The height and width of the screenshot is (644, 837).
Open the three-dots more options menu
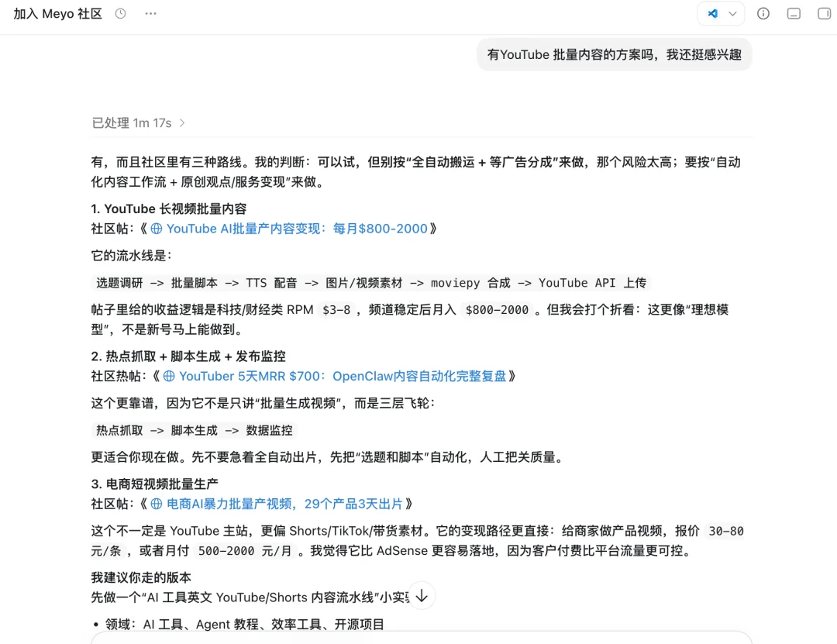click(150, 14)
